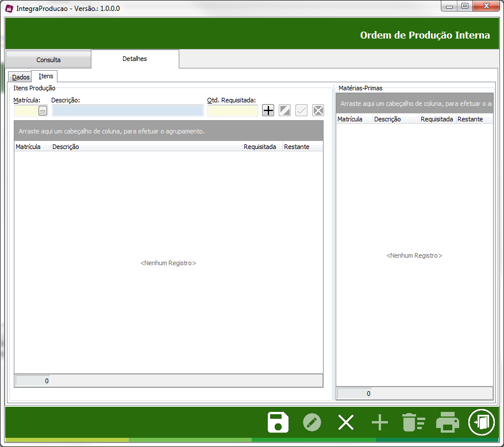
Task: Click Matérias-Primas grouping panel area
Action: click(x=414, y=104)
